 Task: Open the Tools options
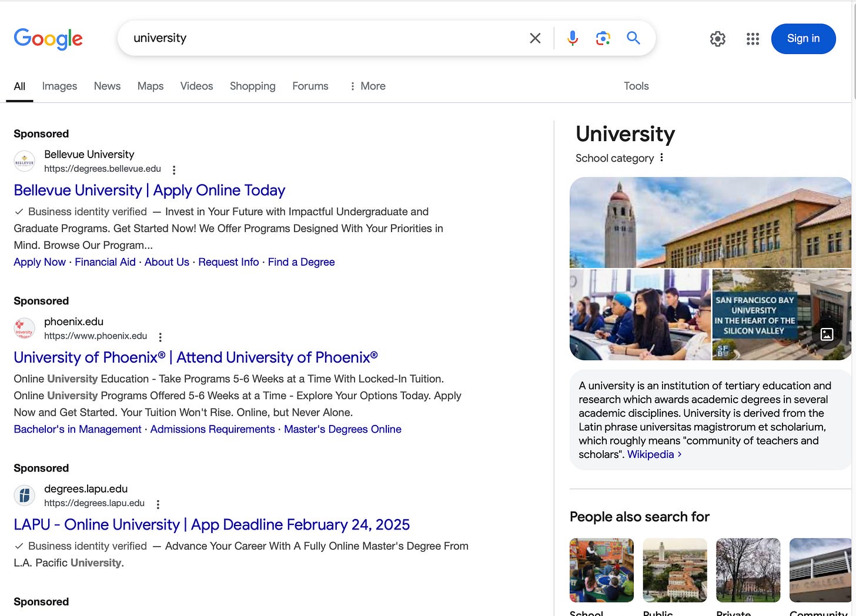point(636,86)
